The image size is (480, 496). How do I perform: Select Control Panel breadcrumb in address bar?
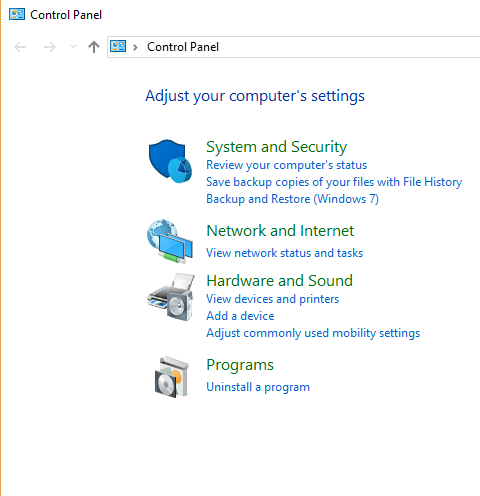click(x=183, y=47)
